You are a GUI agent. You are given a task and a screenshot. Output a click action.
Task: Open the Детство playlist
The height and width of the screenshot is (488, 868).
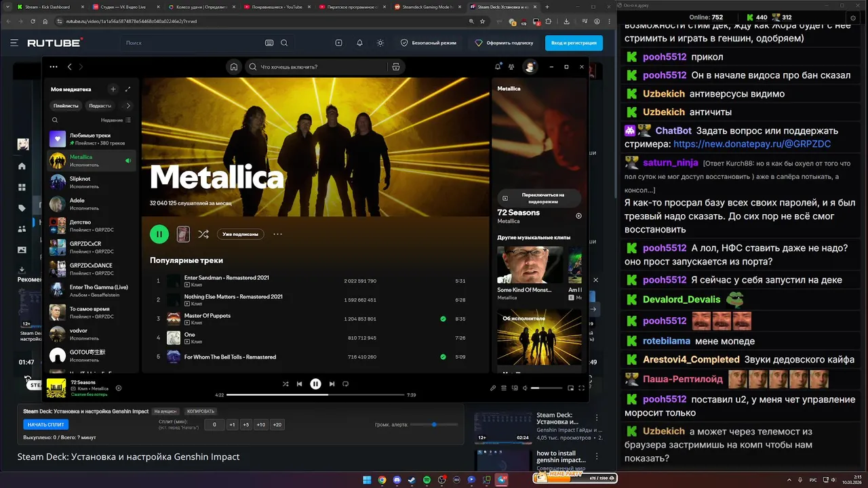click(92, 226)
